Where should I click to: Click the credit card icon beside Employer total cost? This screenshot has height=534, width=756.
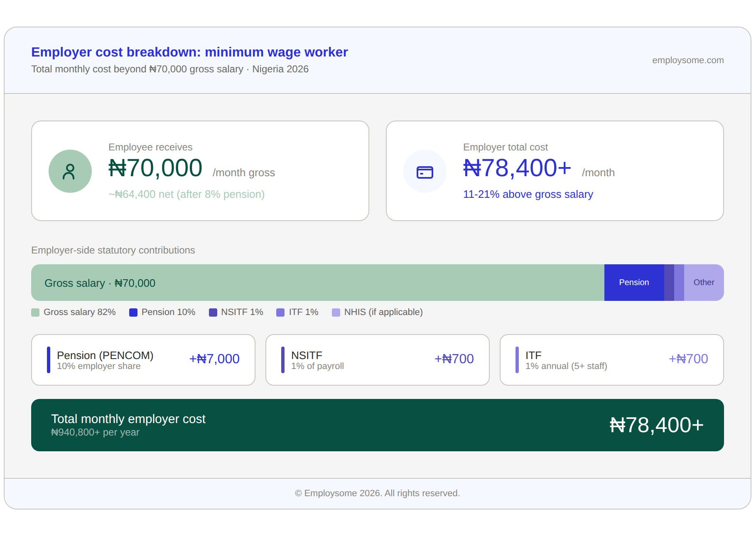pyautogui.click(x=425, y=171)
